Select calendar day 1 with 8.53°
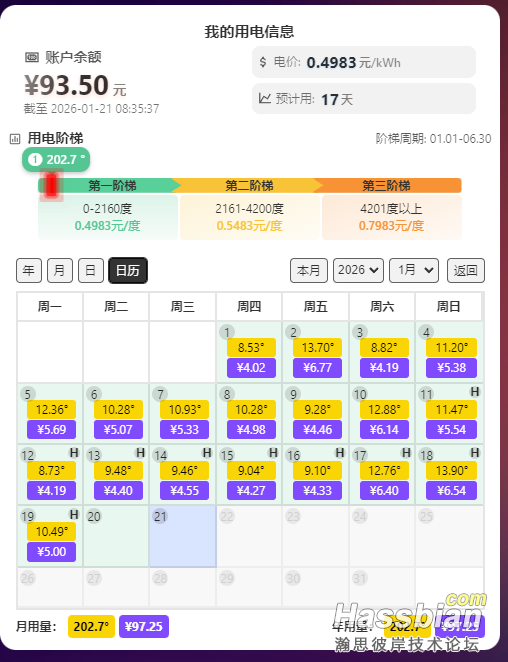The image size is (508, 662). click(x=249, y=352)
